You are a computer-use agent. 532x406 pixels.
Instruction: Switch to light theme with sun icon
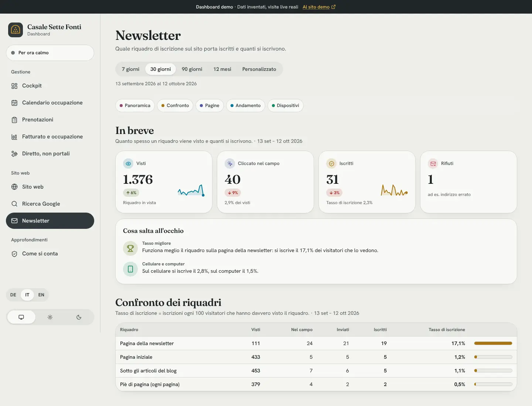pyautogui.click(x=50, y=317)
